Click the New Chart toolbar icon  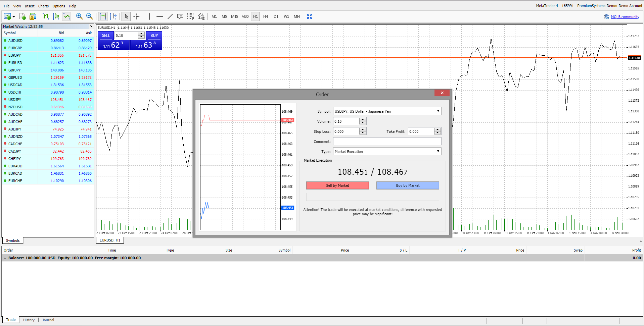(x=7, y=16)
